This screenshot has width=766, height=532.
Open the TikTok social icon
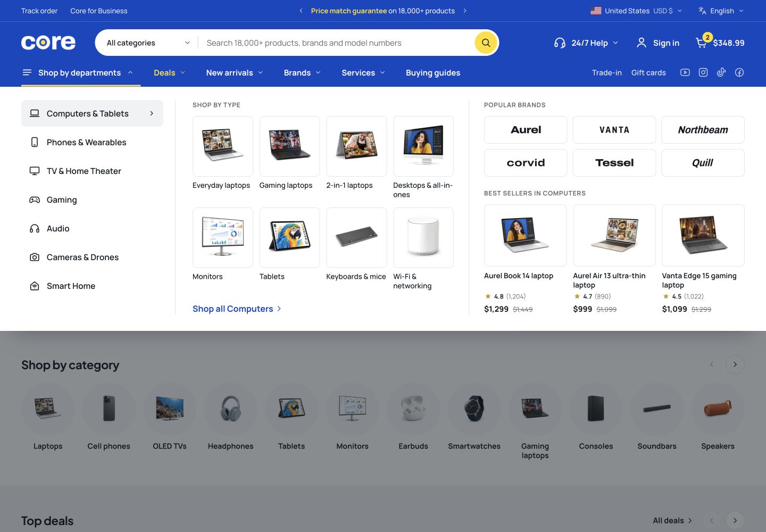pos(721,72)
